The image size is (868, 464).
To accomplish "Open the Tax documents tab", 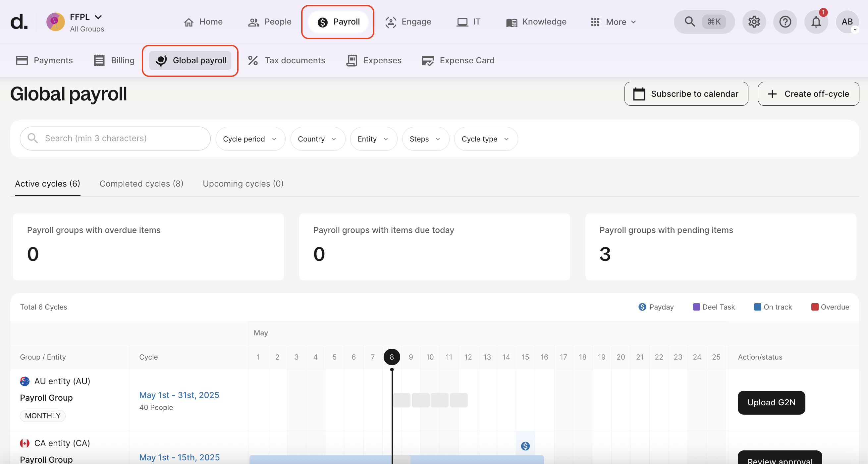I will pos(287,60).
